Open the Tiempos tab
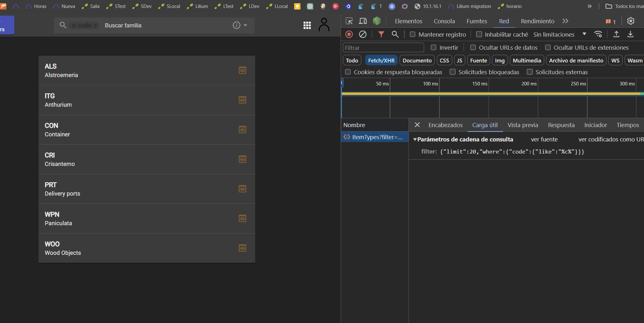Image resolution: width=644 pixels, height=323 pixels. pyautogui.click(x=628, y=125)
